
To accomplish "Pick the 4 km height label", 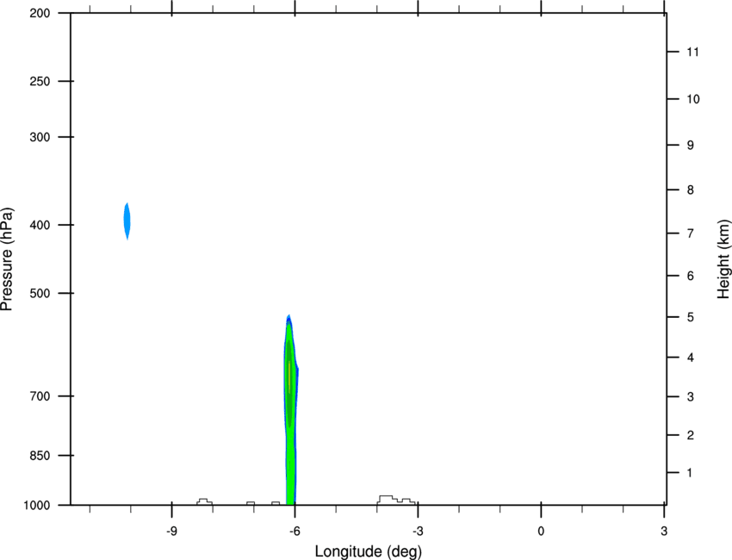I will pyautogui.click(x=690, y=358).
